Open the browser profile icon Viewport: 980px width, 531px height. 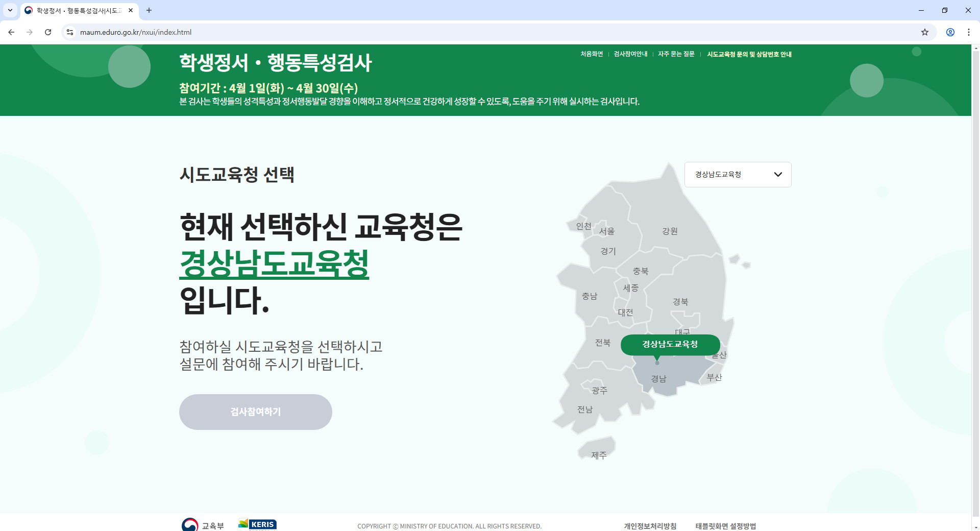950,32
